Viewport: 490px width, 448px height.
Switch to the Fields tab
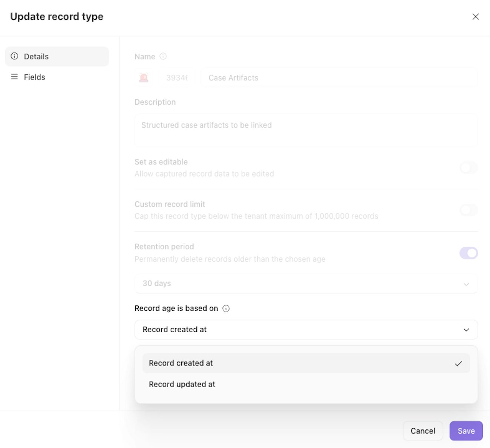34,77
